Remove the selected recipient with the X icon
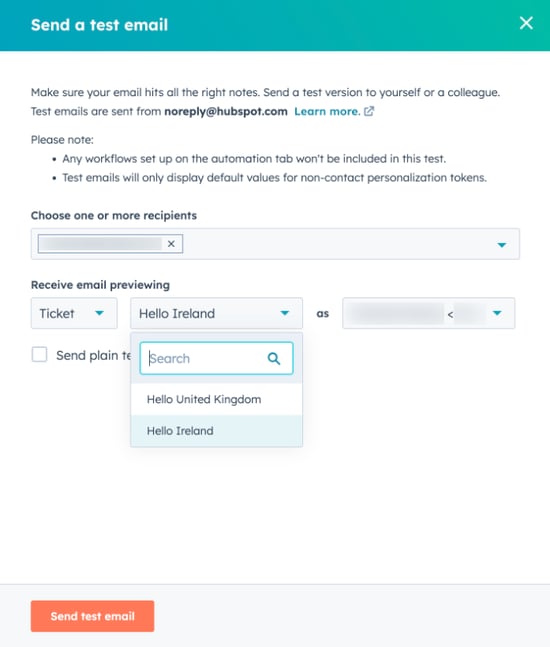Screen dimensions: 550x647 [171, 244]
